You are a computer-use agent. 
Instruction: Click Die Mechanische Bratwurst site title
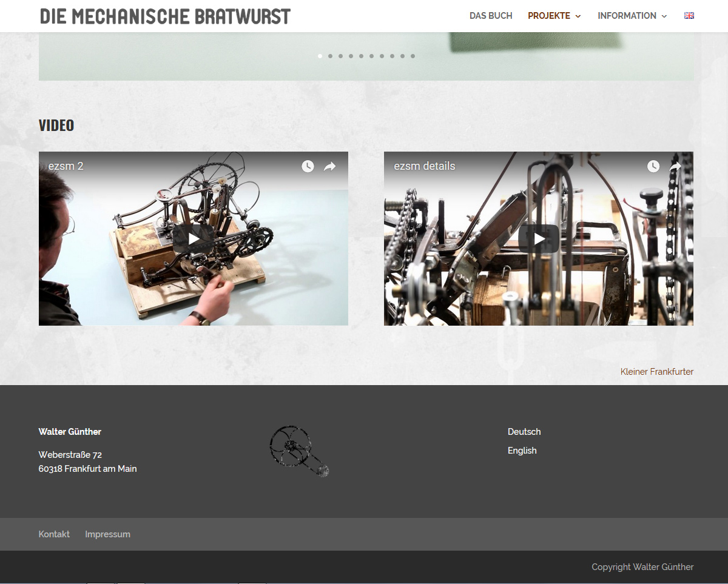click(x=165, y=16)
